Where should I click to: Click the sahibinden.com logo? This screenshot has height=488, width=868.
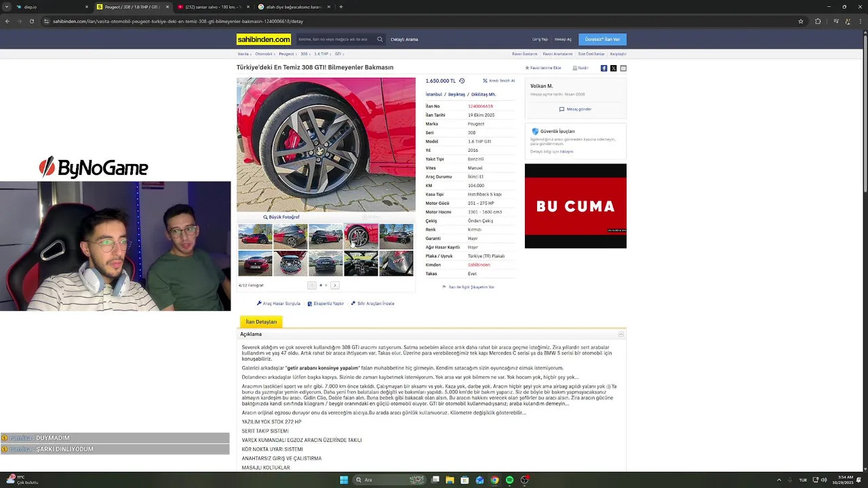pyautogui.click(x=264, y=39)
